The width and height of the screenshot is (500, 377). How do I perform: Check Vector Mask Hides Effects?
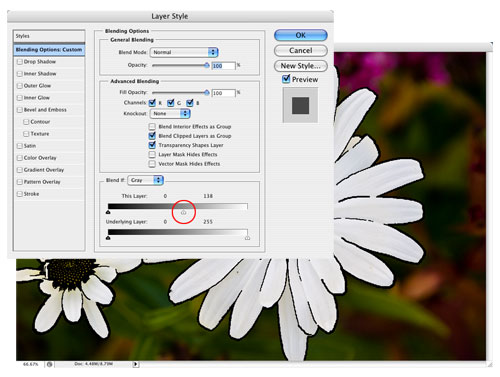pyautogui.click(x=152, y=164)
